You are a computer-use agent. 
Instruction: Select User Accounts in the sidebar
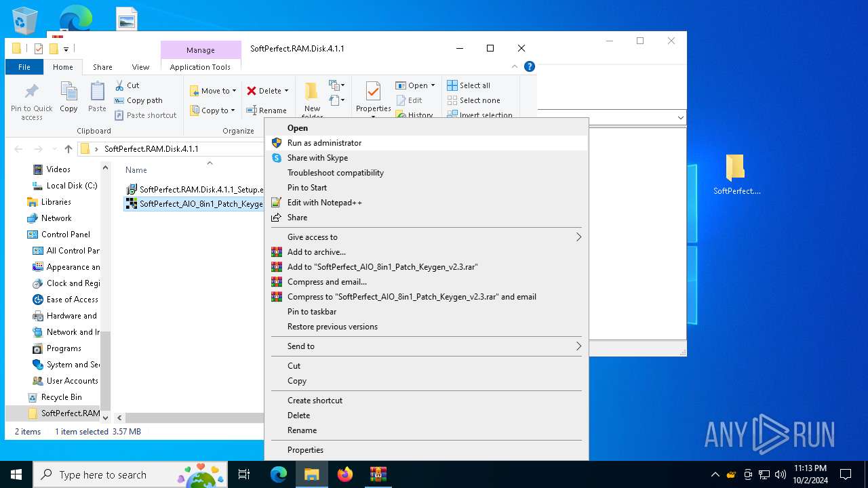click(66, 381)
